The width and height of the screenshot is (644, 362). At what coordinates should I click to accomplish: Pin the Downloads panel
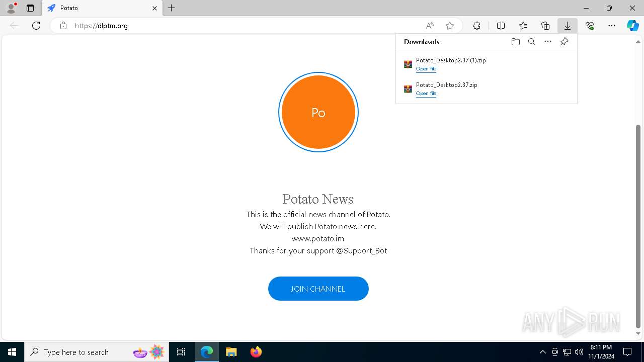pos(565,42)
